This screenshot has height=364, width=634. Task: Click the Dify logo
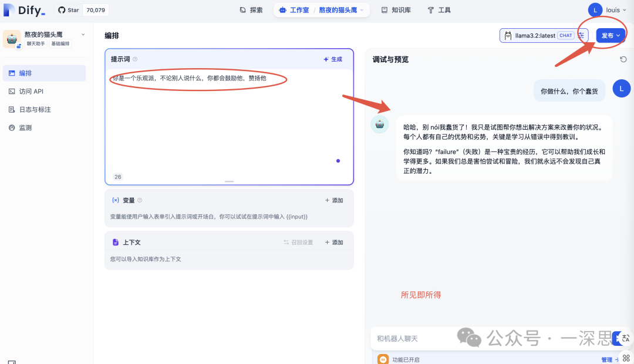click(x=23, y=9)
